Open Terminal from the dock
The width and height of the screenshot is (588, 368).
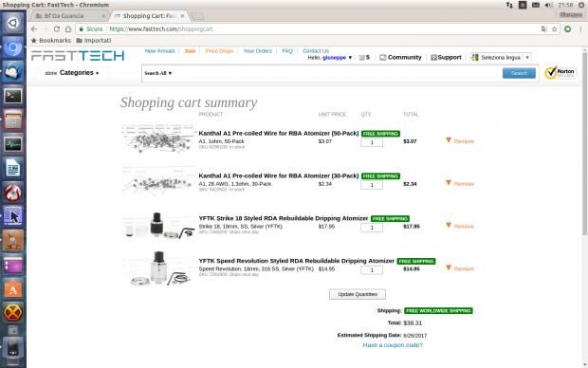[x=12, y=96]
